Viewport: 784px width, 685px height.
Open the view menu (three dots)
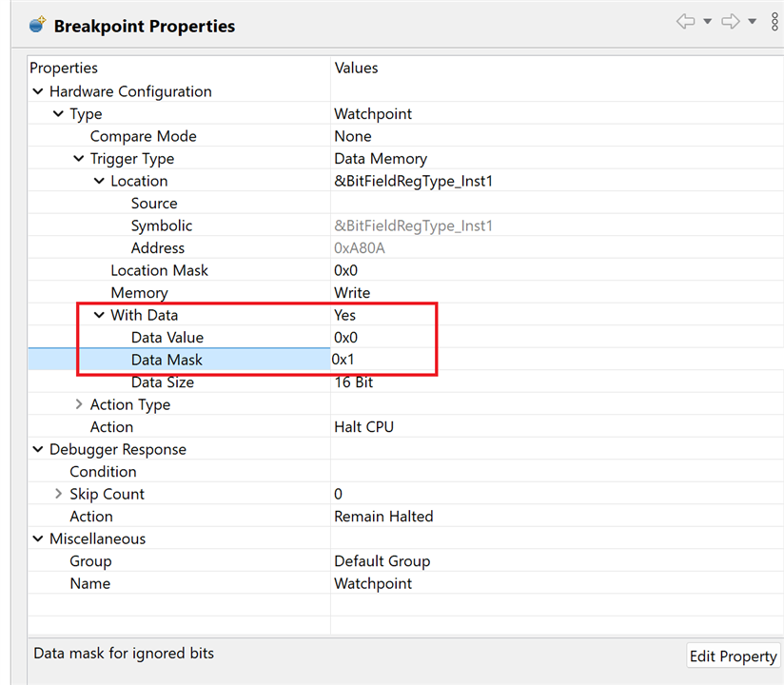coord(774,22)
